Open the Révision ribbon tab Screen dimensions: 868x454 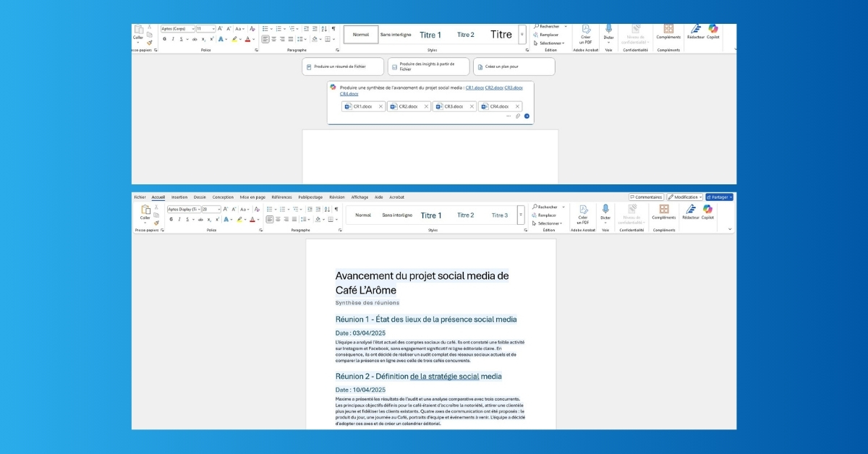[x=337, y=197]
